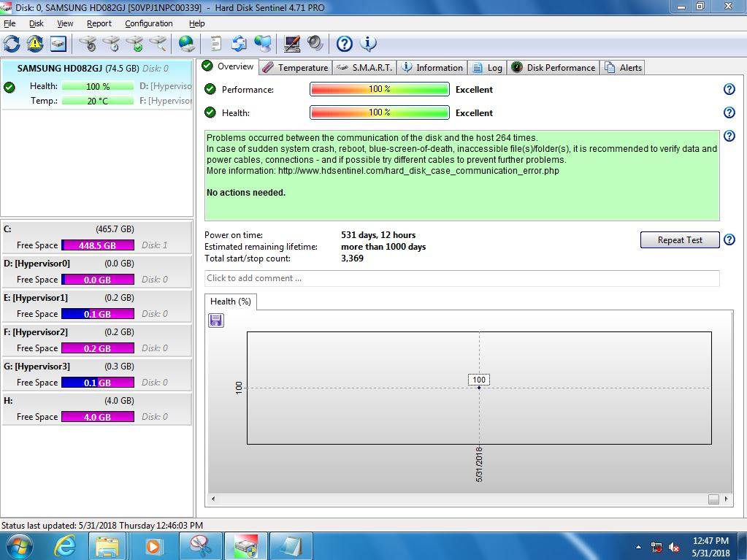Select the D: [Hypervisor0] partition entry
The width and height of the screenshot is (747, 560).
pos(96,272)
